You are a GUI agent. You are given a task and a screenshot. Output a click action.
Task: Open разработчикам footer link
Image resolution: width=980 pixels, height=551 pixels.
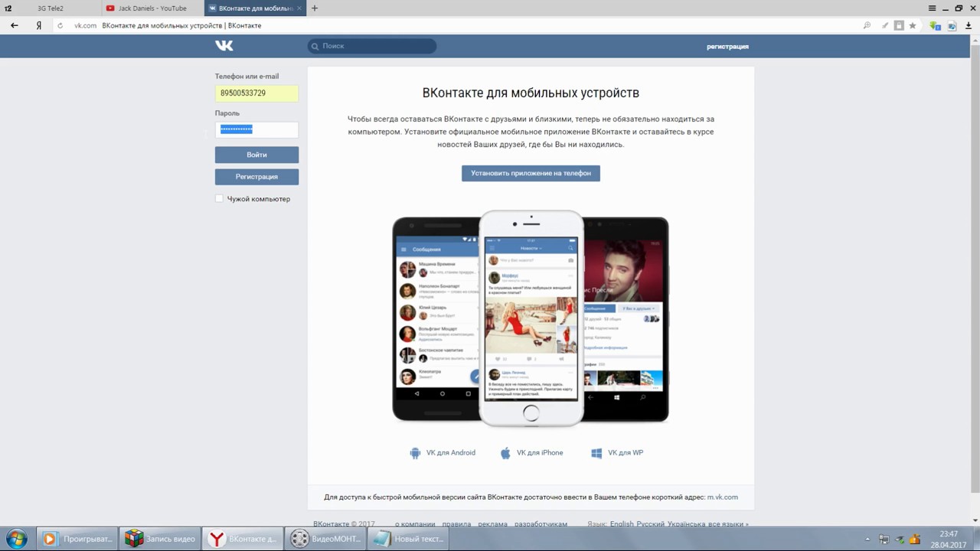click(541, 524)
